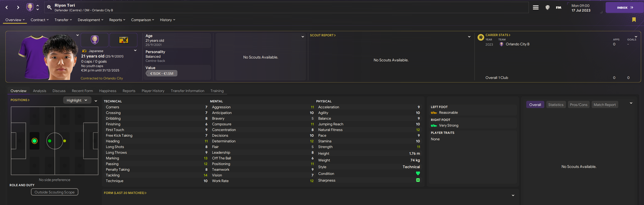
Task: Click the world globe icon in top bar
Action: coord(547,8)
